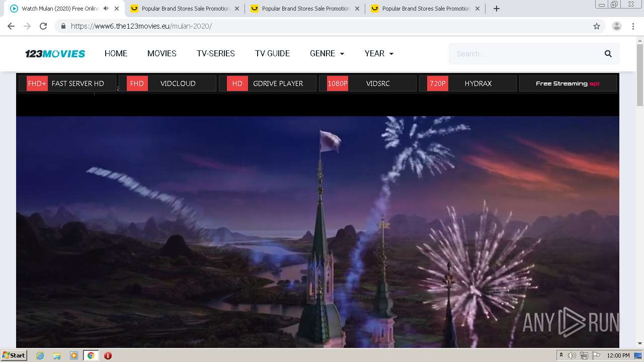Open TV GUIDE in site navigation
Viewport: 644px width, 362px height.
point(272,53)
